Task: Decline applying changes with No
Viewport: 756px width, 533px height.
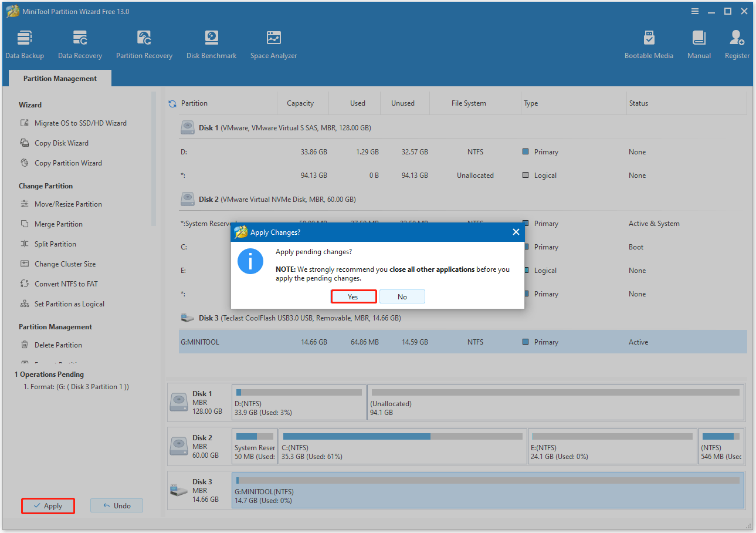Action: [x=402, y=296]
